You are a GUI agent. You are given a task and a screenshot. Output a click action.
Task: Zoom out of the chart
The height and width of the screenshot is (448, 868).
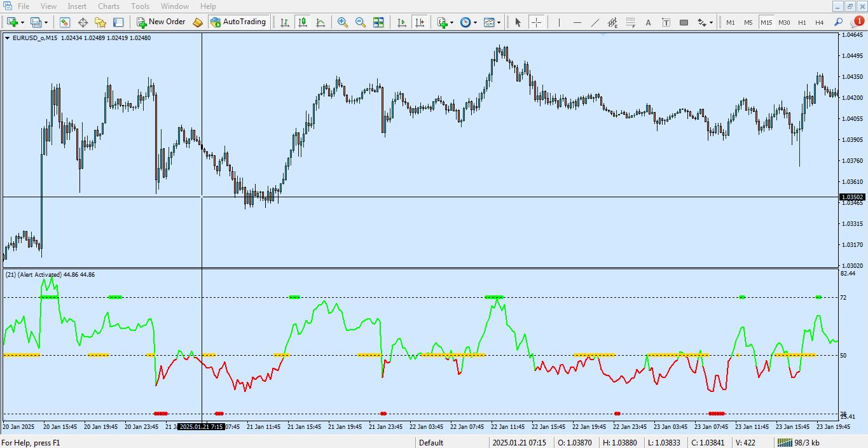360,22
